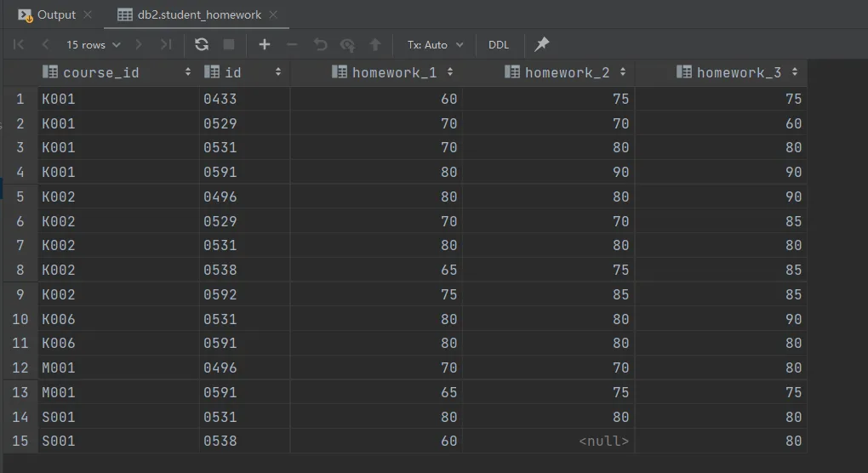The width and height of the screenshot is (868, 473).
Task: Click the homework_3 cell in row 2 (60)
Action: (x=722, y=123)
